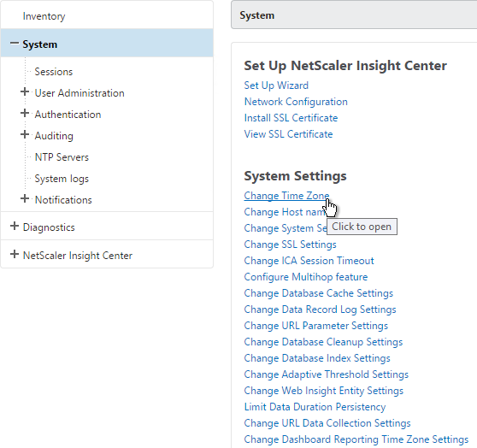Image resolution: width=477 pixels, height=448 pixels.
Task: Expand the Notifications node
Action: click(x=25, y=198)
